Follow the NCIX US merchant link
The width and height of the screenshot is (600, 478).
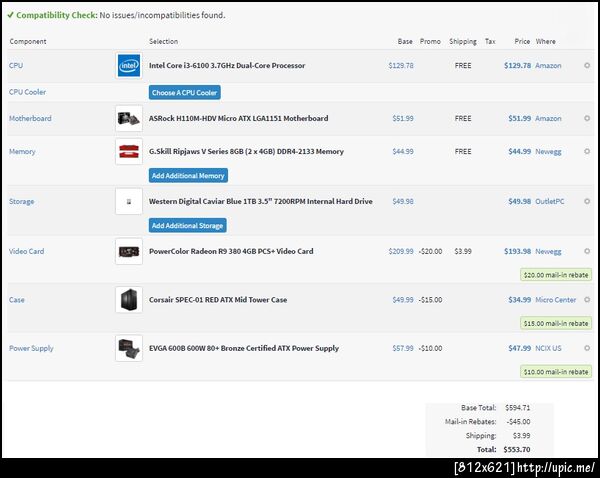point(548,348)
